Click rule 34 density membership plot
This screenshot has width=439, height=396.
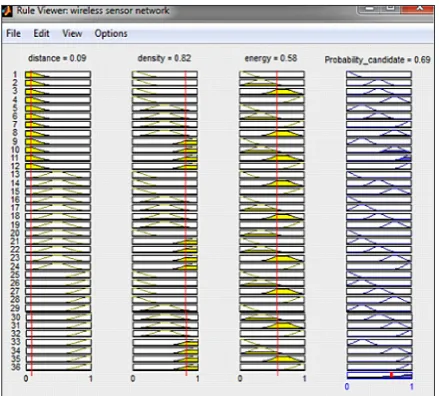click(x=165, y=350)
